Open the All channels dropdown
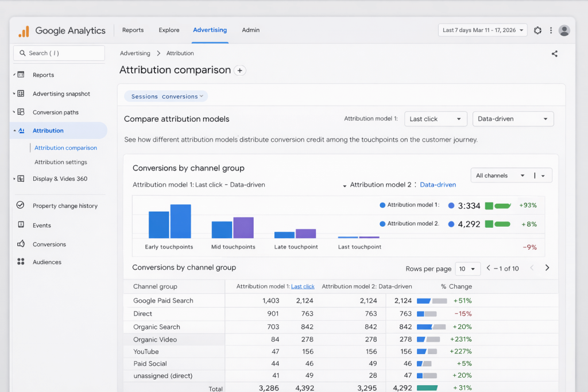 500,176
